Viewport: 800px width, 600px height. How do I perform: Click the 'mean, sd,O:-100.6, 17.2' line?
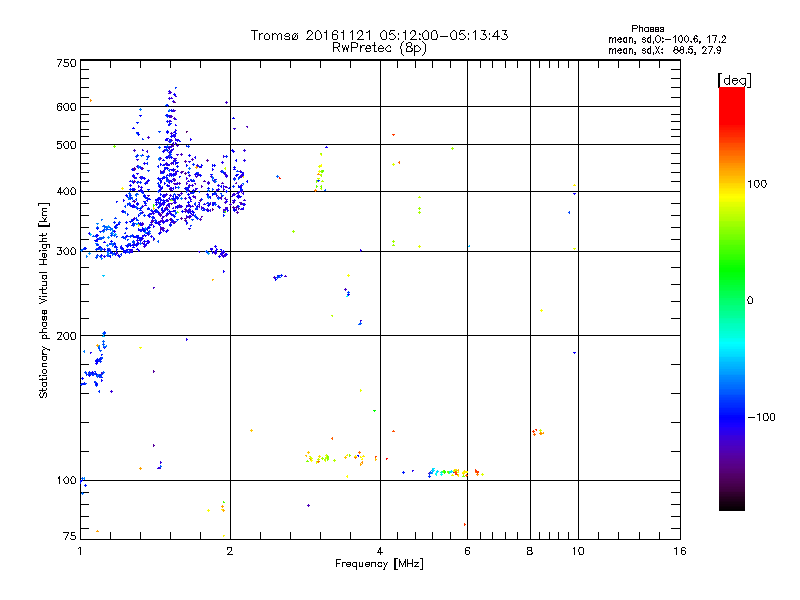point(667,39)
